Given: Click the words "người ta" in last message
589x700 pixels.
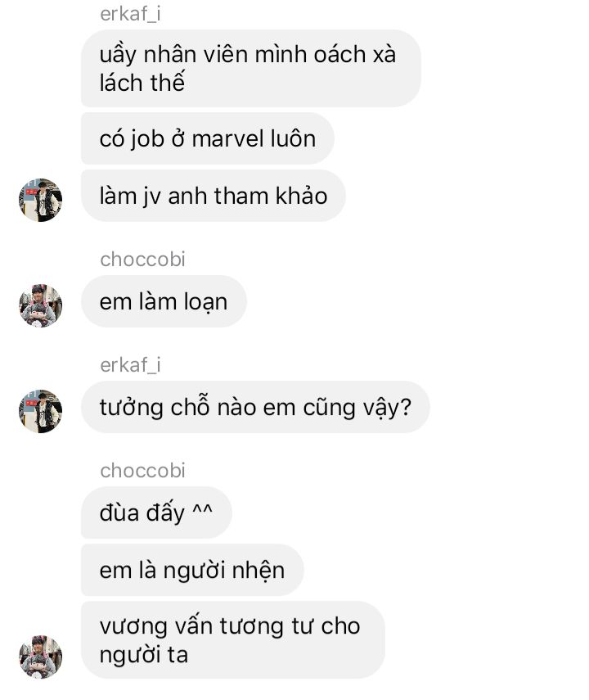Looking at the screenshot, I should (144, 655).
